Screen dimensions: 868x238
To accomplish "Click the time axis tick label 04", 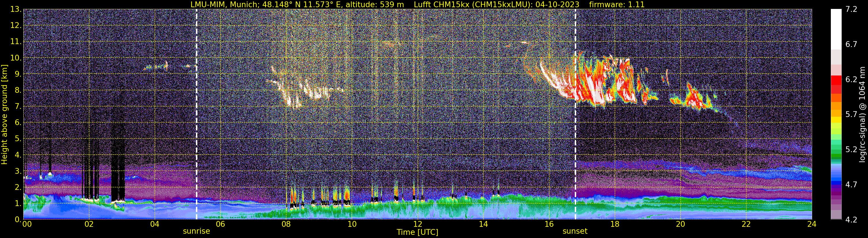I will (155, 224).
